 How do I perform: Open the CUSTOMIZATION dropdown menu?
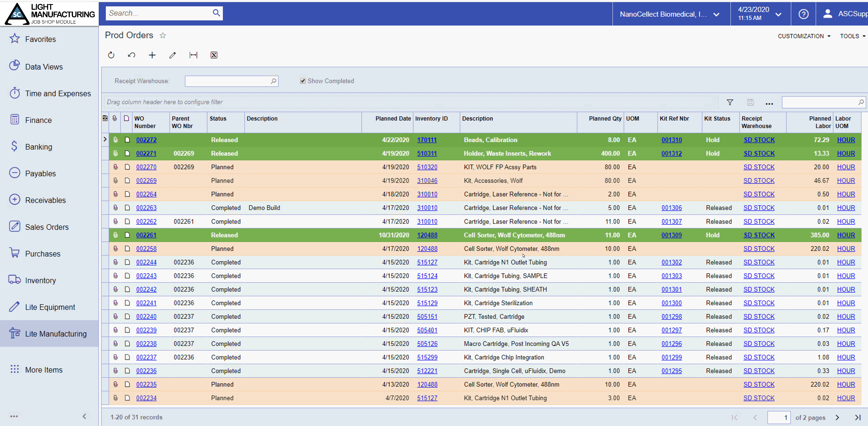click(804, 36)
